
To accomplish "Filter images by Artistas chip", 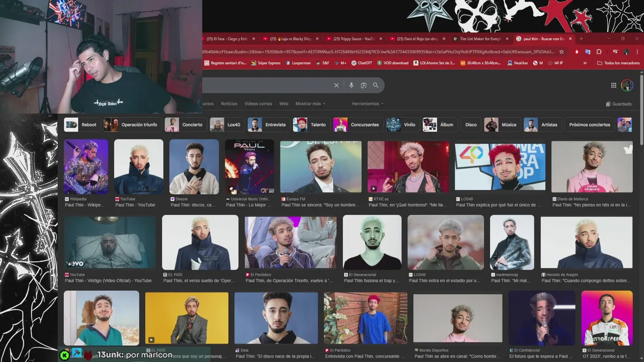I will (542, 125).
